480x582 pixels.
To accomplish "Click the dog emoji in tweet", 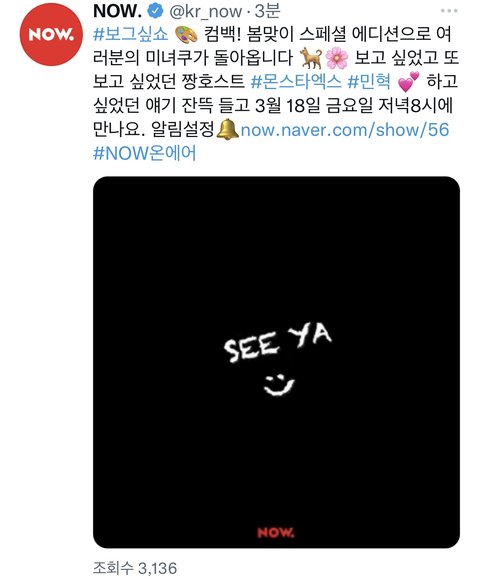I will [311, 58].
